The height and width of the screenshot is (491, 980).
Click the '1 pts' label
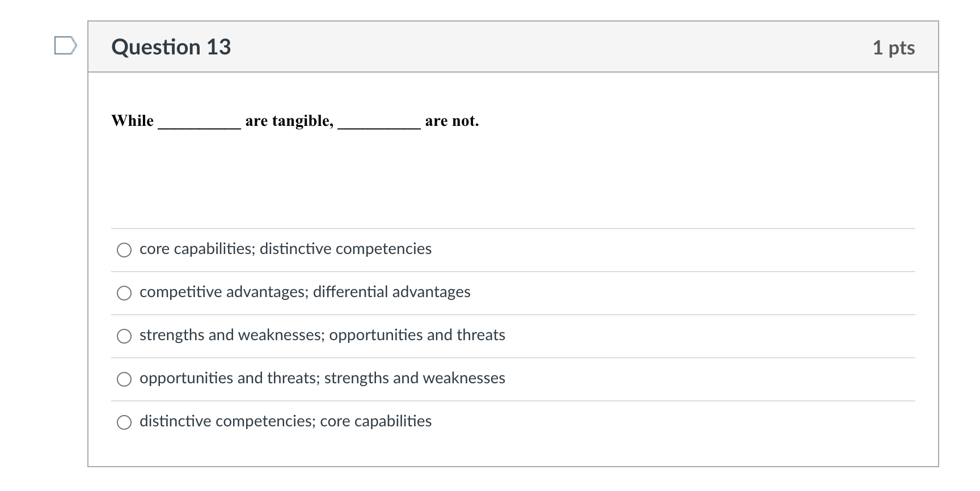coord(894,48)
